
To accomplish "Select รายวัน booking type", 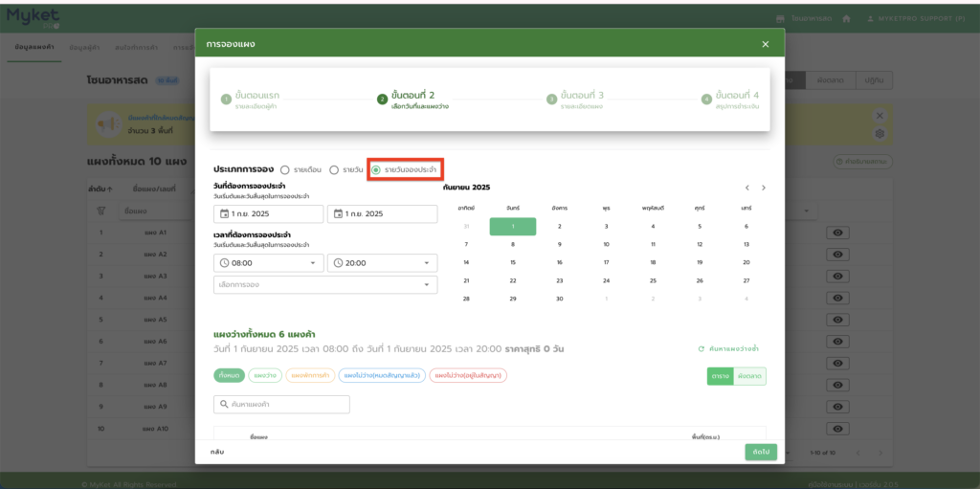I will [334, 169].
